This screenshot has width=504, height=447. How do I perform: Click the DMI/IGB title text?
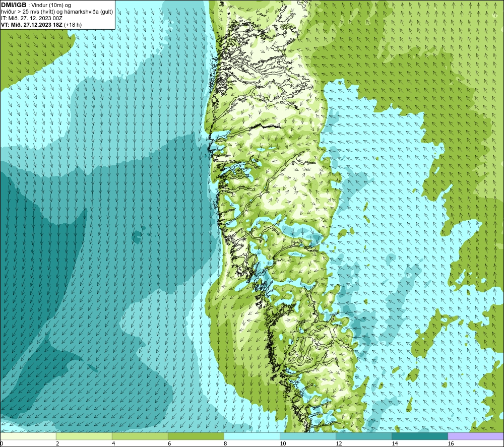coord(14,5)
